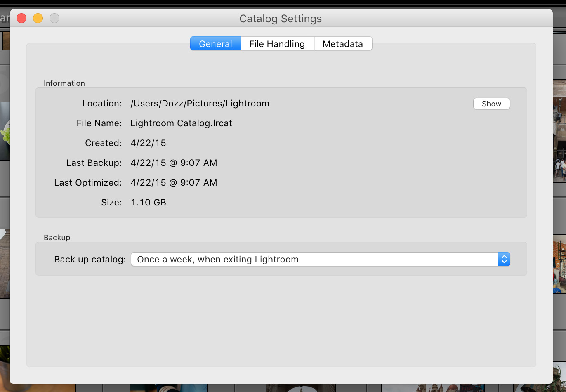Click the file name Lightroom Catalog.lrcat
This screenshot has height=392, width=566.
pos(181,123)
